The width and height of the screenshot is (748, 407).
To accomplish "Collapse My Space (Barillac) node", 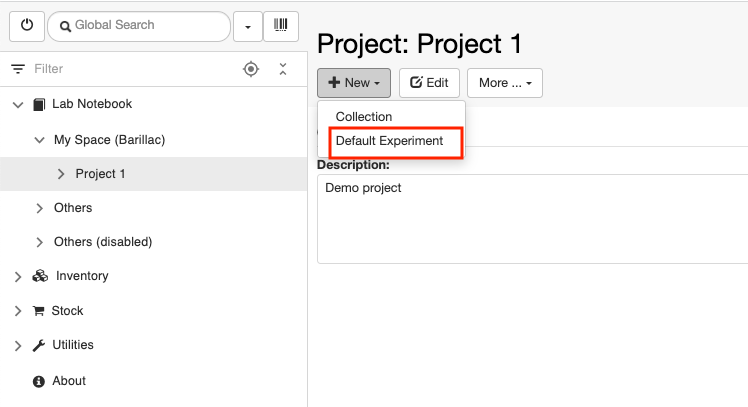I will (x=40, y=140).
